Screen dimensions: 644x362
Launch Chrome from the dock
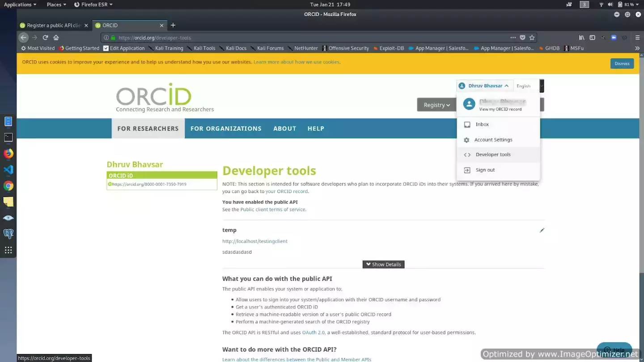8,186
